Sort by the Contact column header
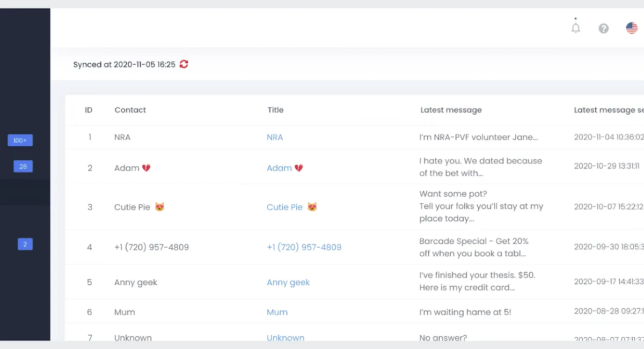The height and width of the screenshot is (349, 644). (x=130, y=110)
